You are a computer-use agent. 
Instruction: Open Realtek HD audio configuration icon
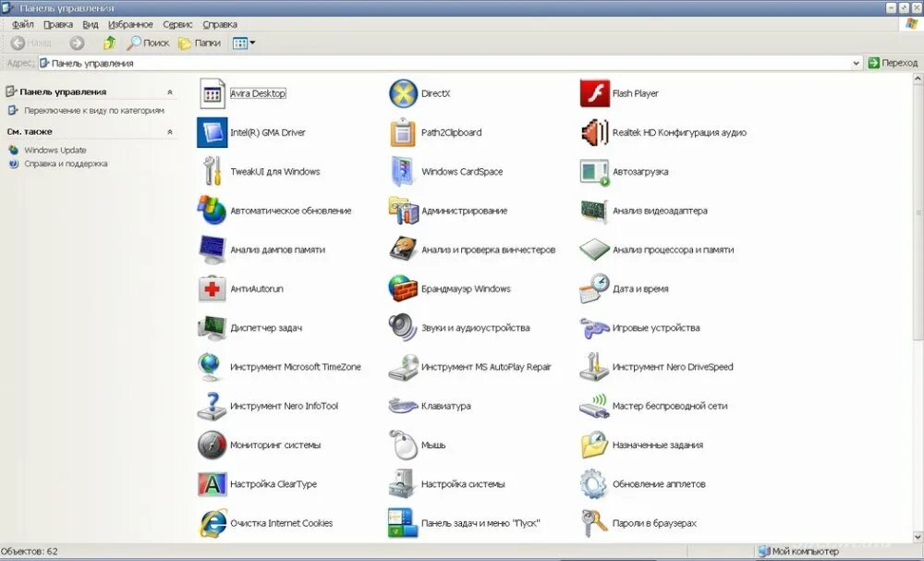594,132
